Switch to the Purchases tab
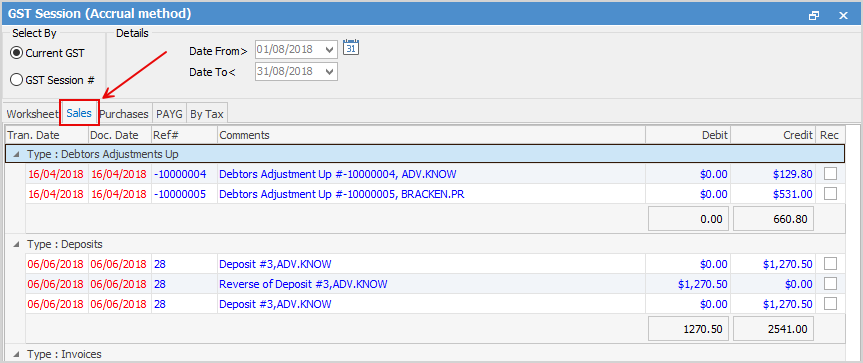The width and height of the screenshot is (863, 363). click(x=124, y=114)
